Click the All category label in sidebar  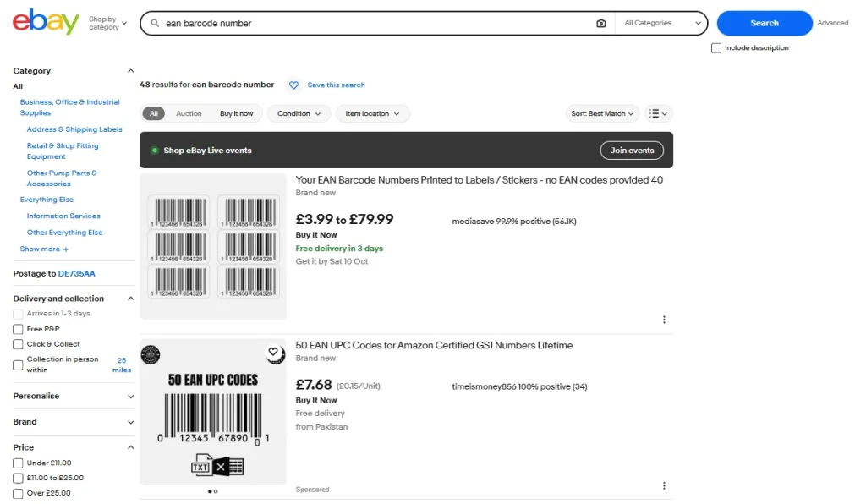click(x=19, y=86)
